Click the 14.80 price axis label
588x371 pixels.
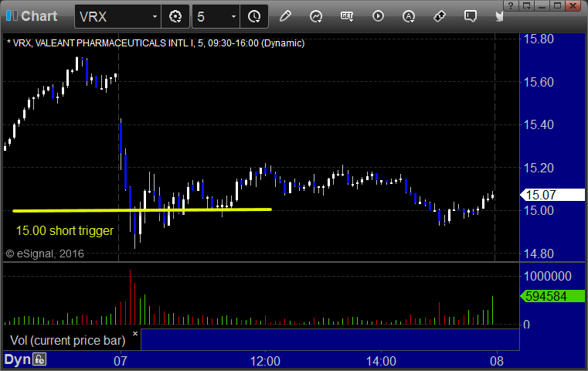[539, 254]
